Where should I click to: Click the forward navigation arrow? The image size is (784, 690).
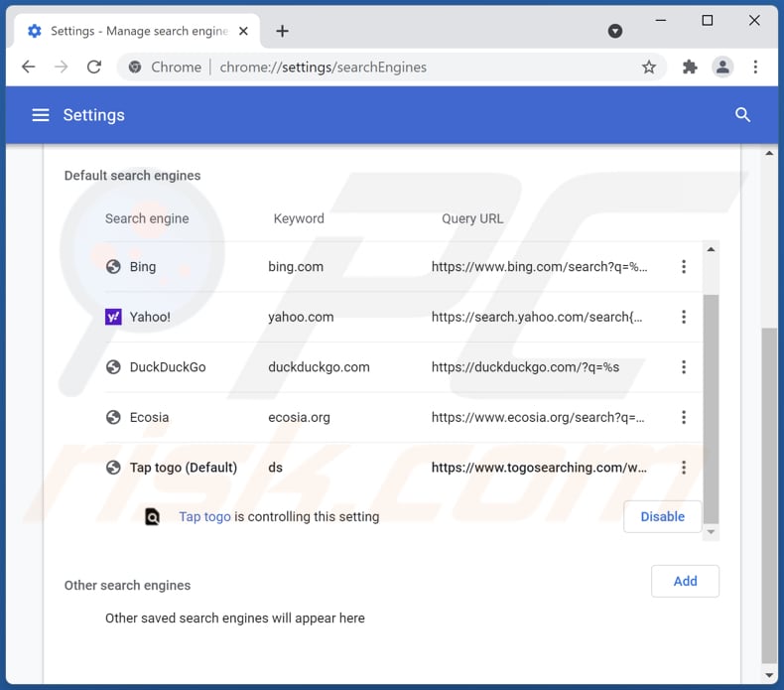[61, 67]
